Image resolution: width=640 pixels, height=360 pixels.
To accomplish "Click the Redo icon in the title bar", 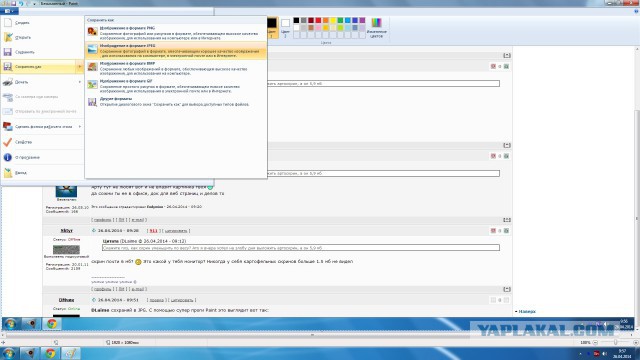I will pos(28,4).
